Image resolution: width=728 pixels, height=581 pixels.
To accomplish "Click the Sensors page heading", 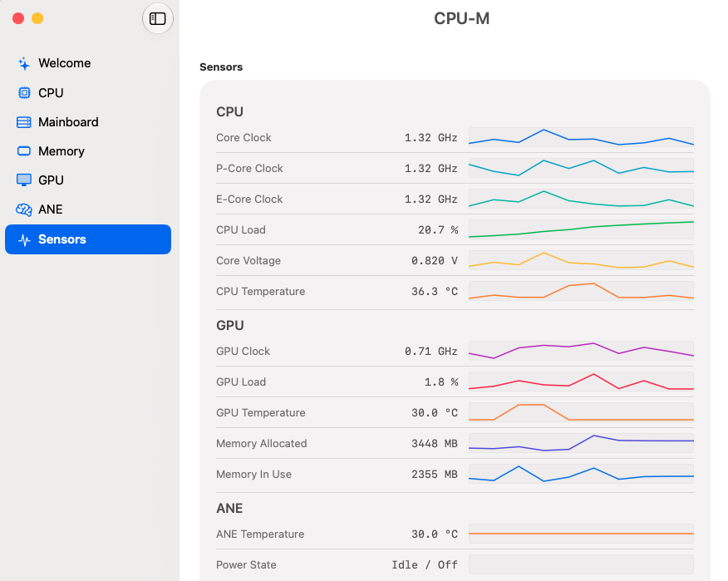I will 221,66.
